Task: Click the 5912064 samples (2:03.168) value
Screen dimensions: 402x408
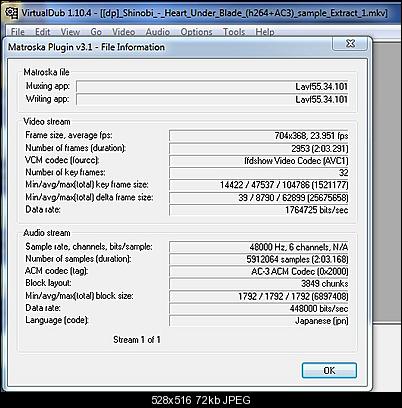Action: (x=259, y=259)
